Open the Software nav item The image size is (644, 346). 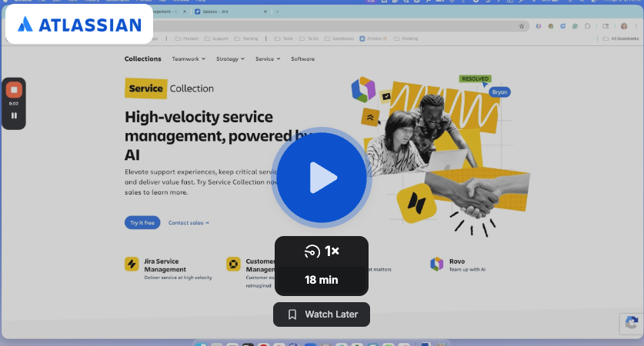coord(302,58)
